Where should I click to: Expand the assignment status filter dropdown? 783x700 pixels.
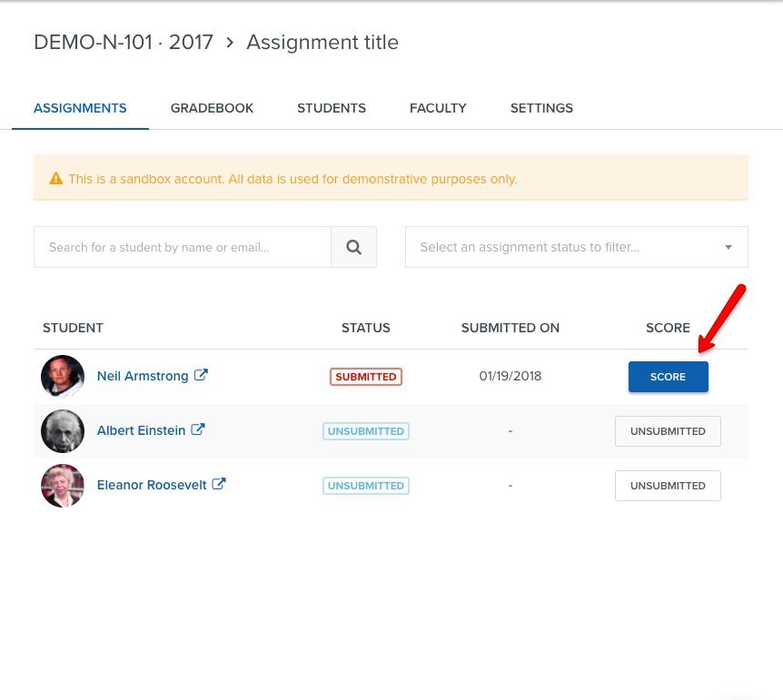(x=576, y=247)
